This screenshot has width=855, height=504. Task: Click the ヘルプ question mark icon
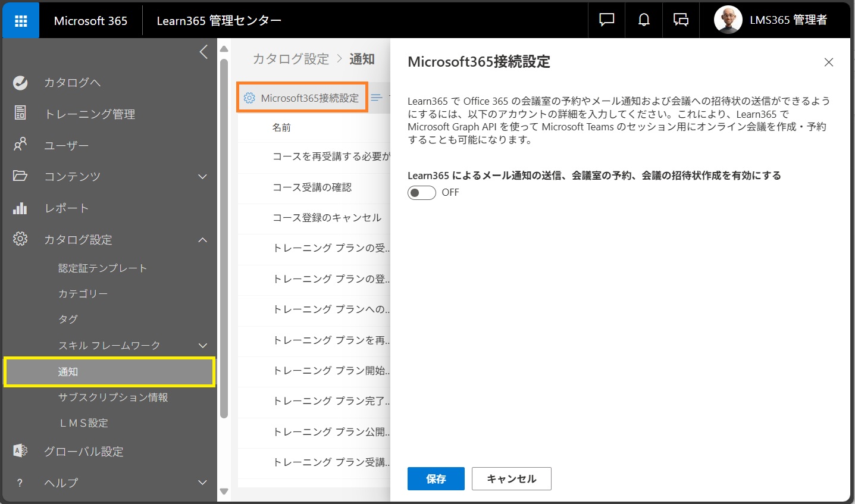(20, 483)
